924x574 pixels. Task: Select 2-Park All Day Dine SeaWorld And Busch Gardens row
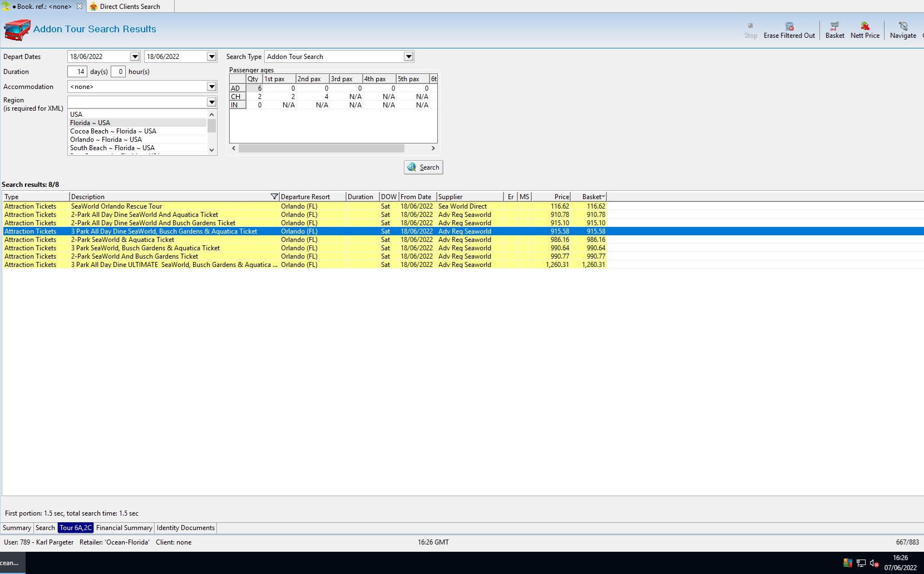click(x=304, y=223)
